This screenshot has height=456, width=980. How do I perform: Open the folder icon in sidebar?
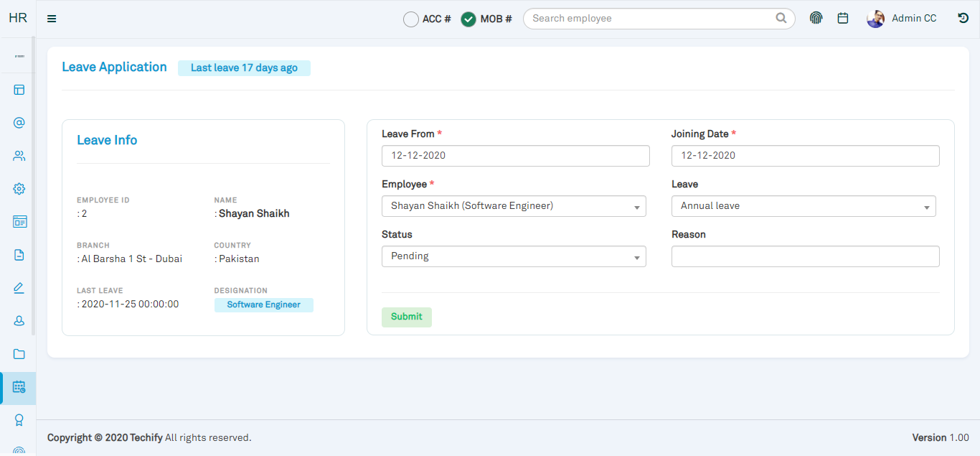click(19, 354)
